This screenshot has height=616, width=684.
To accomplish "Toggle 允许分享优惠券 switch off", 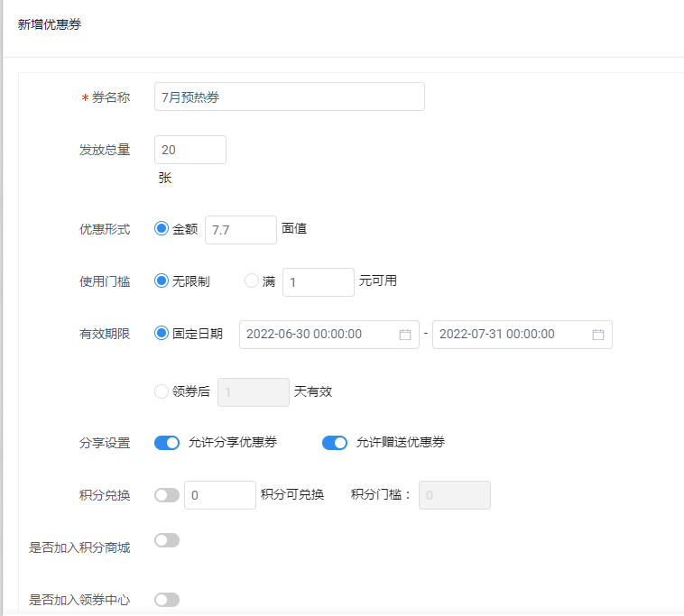I will (167, 443).
